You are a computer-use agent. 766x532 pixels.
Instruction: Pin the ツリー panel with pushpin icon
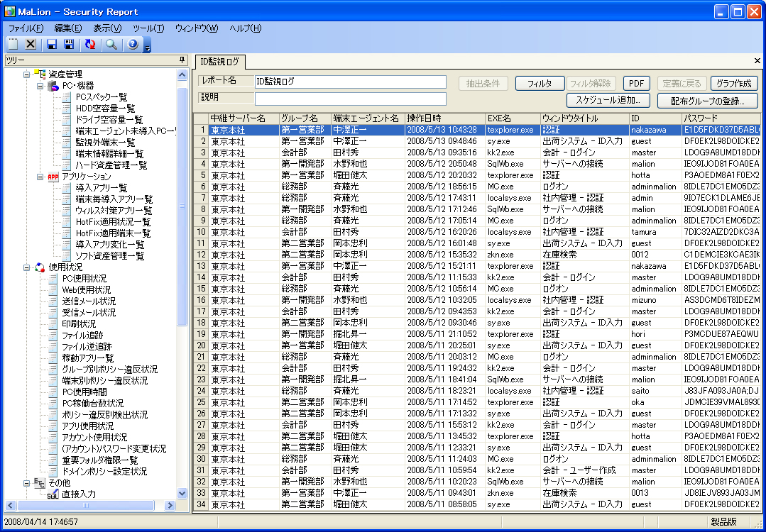pyautogui.click(x=182, y=60)
